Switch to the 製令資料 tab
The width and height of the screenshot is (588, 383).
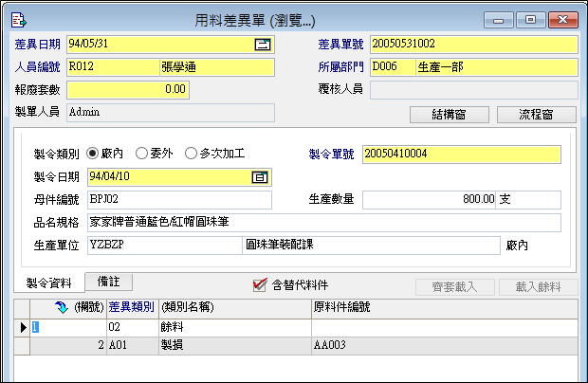[49, 283]
